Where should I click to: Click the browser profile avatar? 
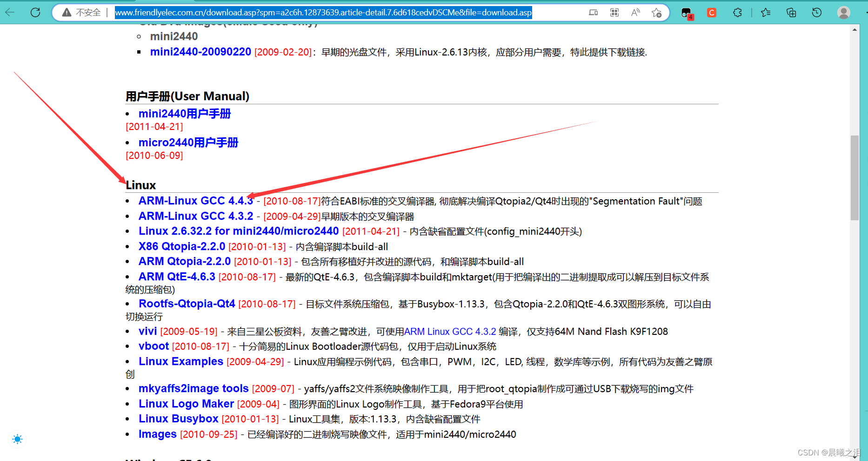coord(843,13)
